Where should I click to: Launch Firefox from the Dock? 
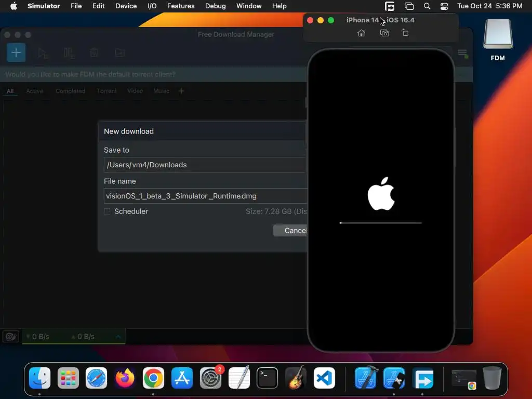[x=125, y=378]
